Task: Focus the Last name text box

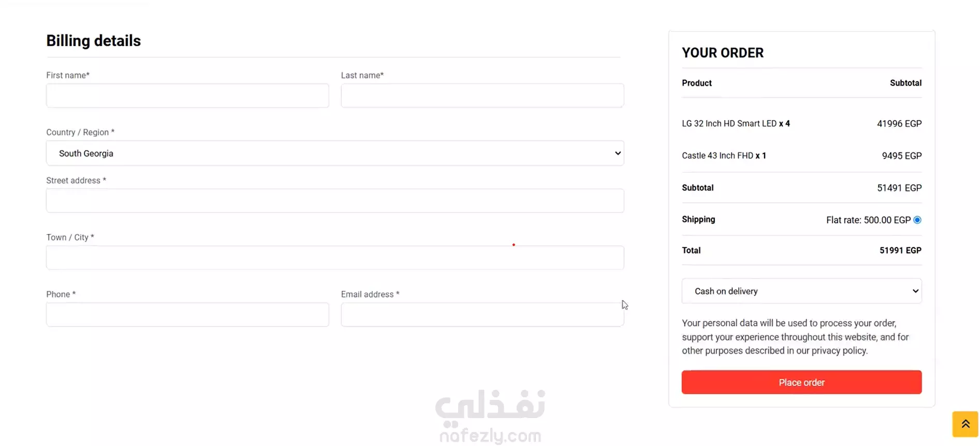Action: (x=482, y=96)
